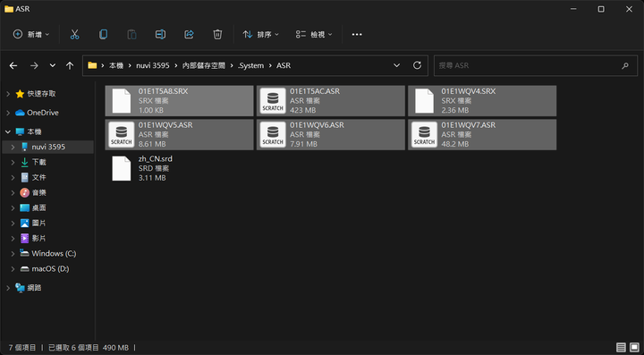Open the 新增 (New) dropdown menu
644x355 pixels.
31,35
